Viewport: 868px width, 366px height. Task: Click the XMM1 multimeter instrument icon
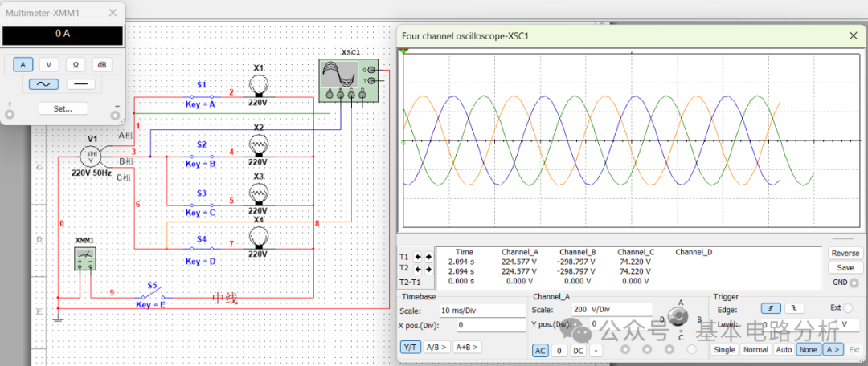(x=85, y=258)
